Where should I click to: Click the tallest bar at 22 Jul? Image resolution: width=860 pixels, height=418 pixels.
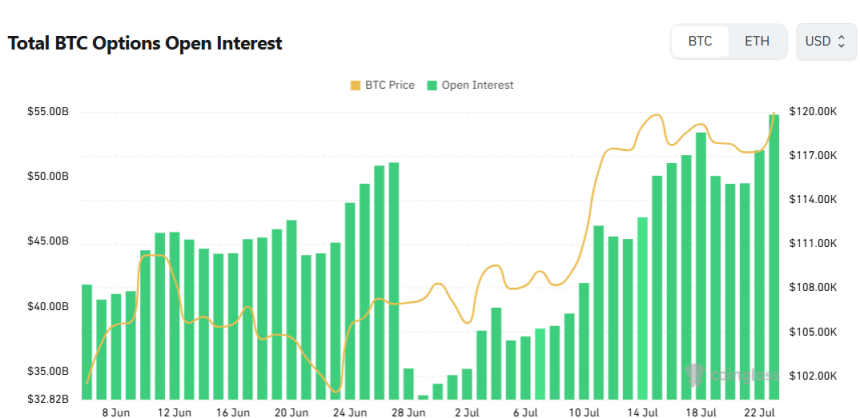point(774,257)
